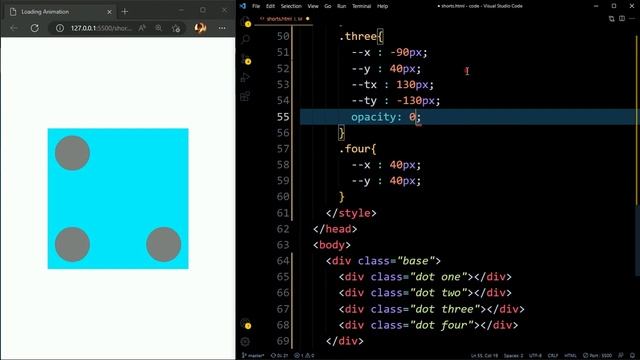Click the top-left gray dot in preview
This screenshot has width=640, height=360.
[x=72, y=153]
